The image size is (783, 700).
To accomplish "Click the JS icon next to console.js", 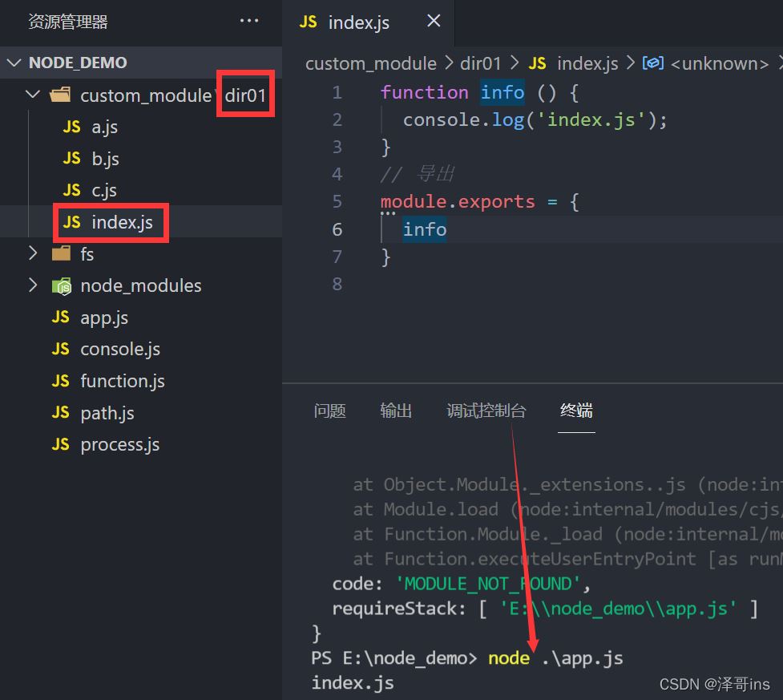I will pos(60,349).
